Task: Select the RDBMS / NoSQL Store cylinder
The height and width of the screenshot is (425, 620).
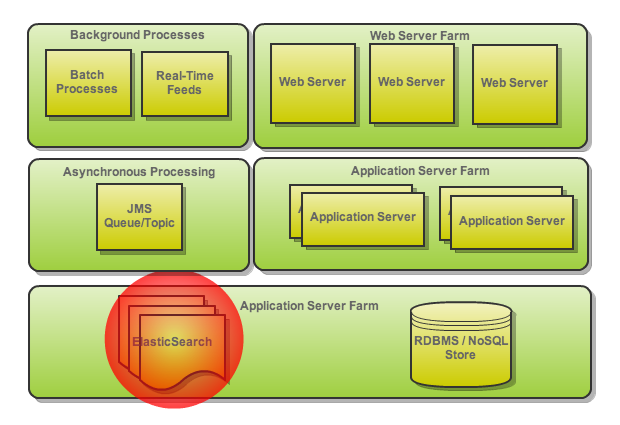Action: [461, 344]
